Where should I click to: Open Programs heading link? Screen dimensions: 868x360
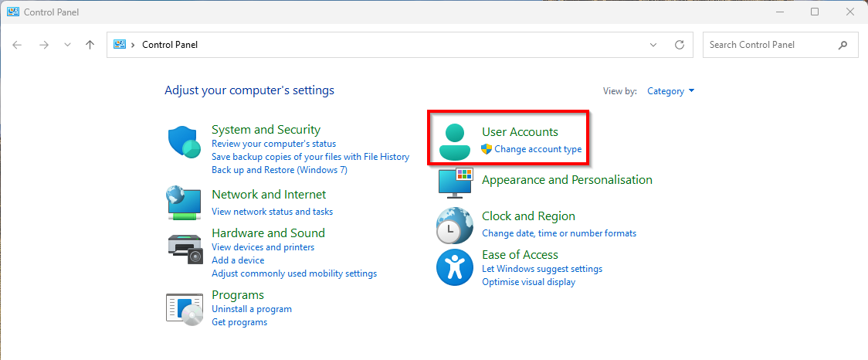click(238, 294)
